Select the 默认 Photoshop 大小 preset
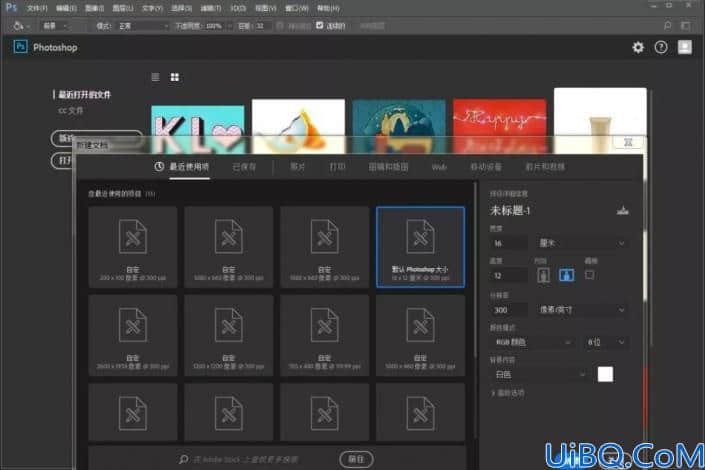 [x=420, y=247]
